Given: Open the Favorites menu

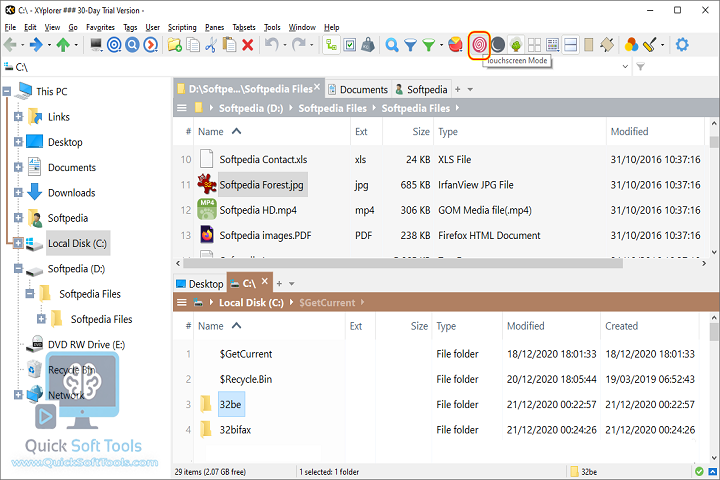Looking at the screenshot, I should 100,27.
